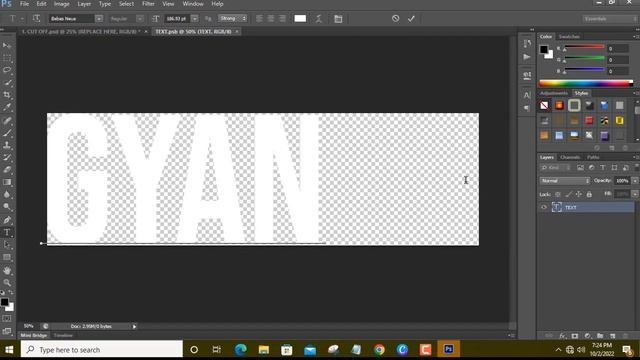Viewport: 640px width, 360px height.
Task: Toggle Lock position
Action: [x=579, y=194]
